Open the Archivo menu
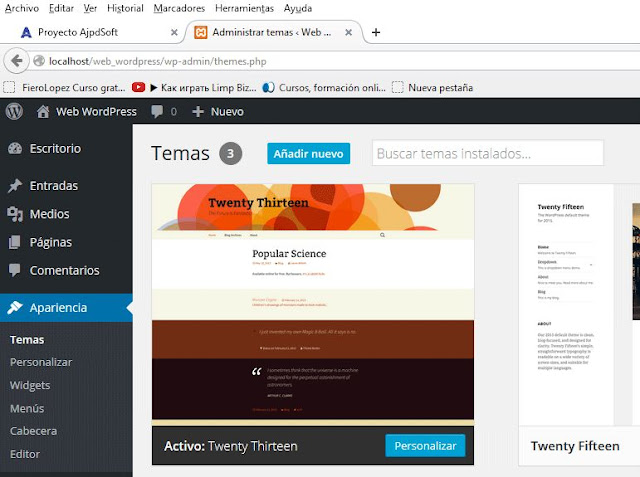The height and width of the screenshot is (477, 640). pos(22,8)
